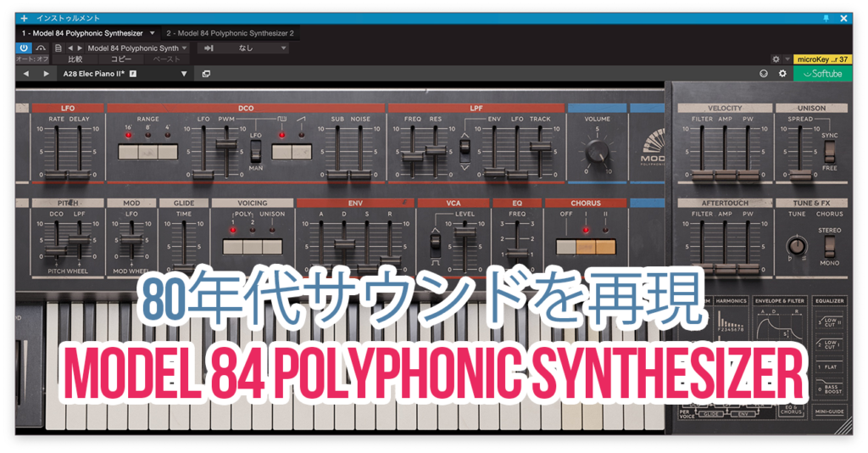The image size is (868, 453).
Task: Enable chorus II button
Action: 605,247
